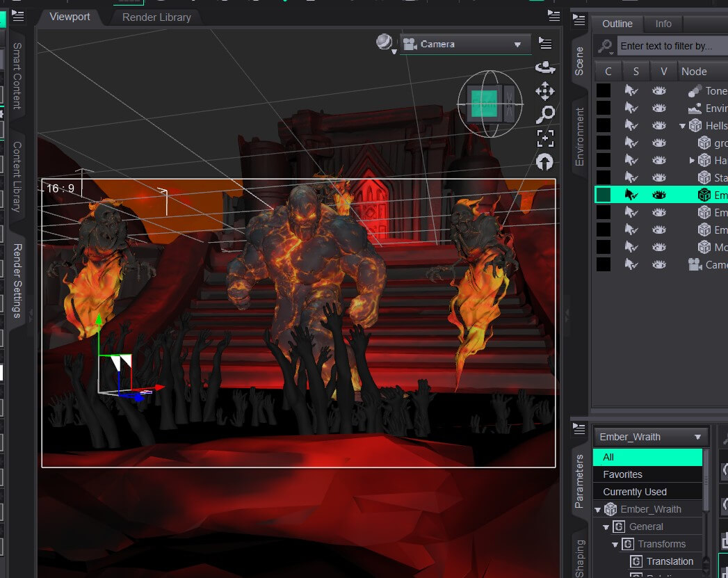Open the Camera view selector dropdown

click(465, 44)
